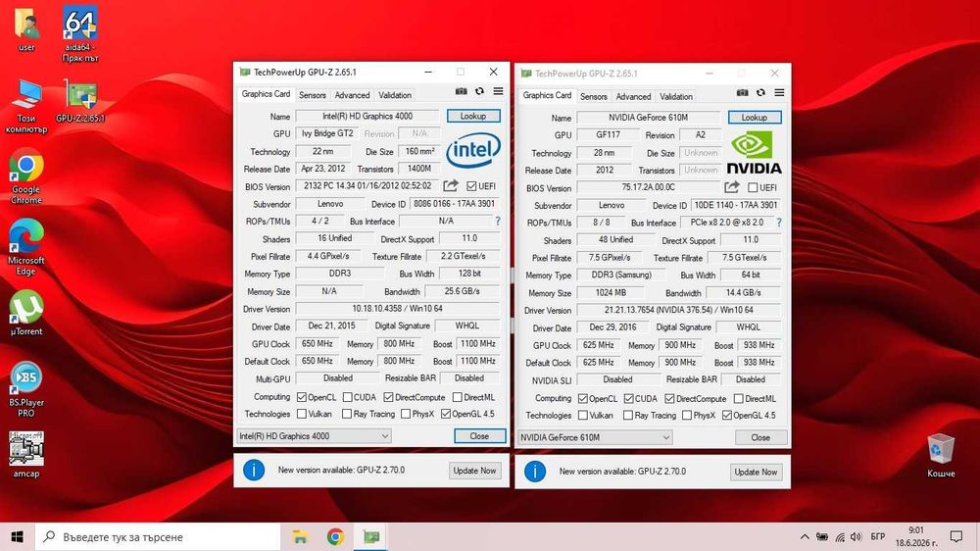This screenshot has height=551, width=980.
Task: Open the aida64 desktop shortcut
Action: coord(80,33)
